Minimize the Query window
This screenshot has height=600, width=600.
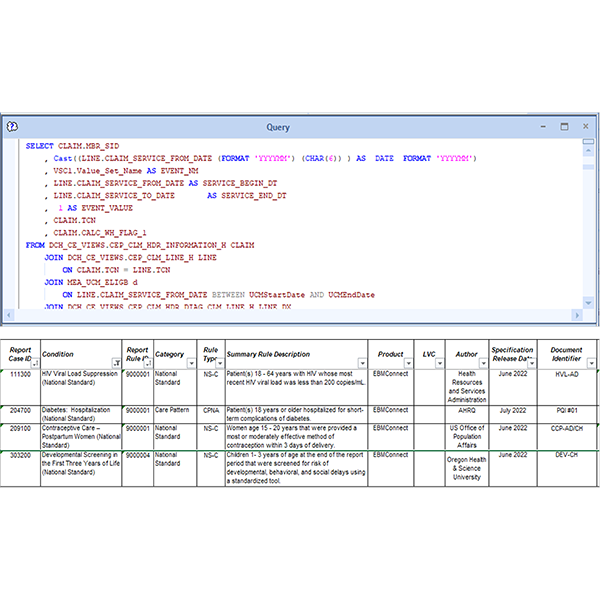[x=544, y=127]
